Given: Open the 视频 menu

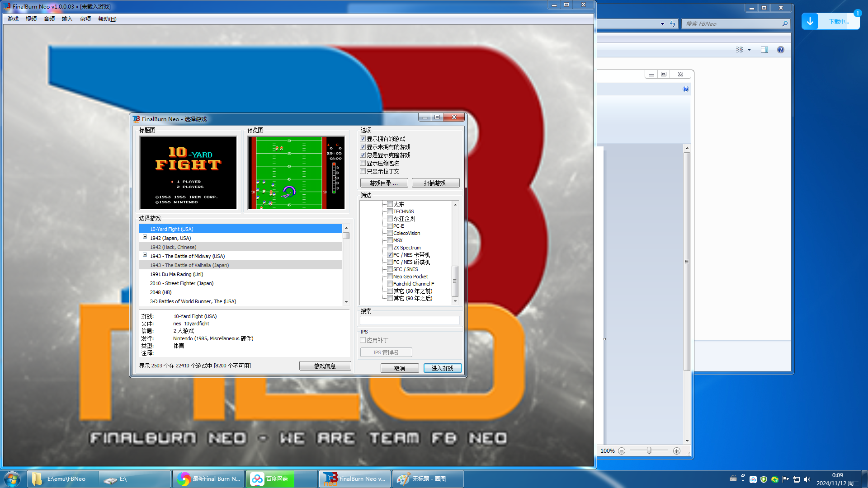Looking at the screenshot, I should [31, 19].
